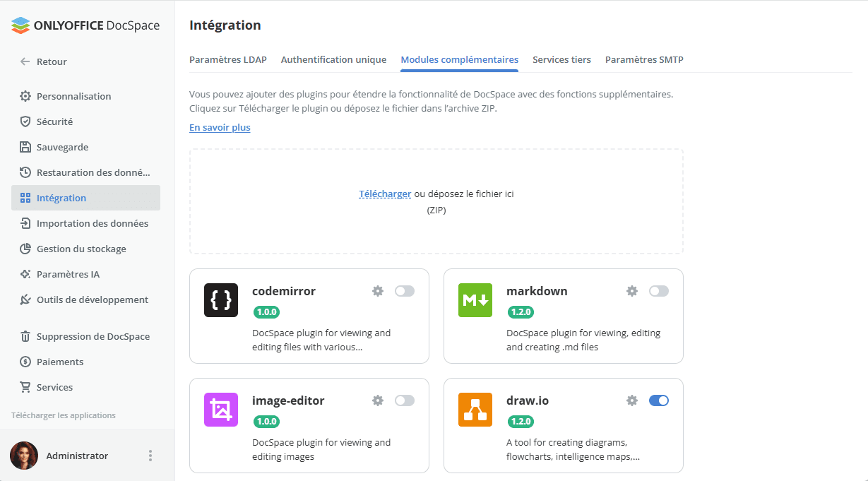
Task: Open markdown plugin settings gear
Action: pyautogui.click(x=632, y=291)
